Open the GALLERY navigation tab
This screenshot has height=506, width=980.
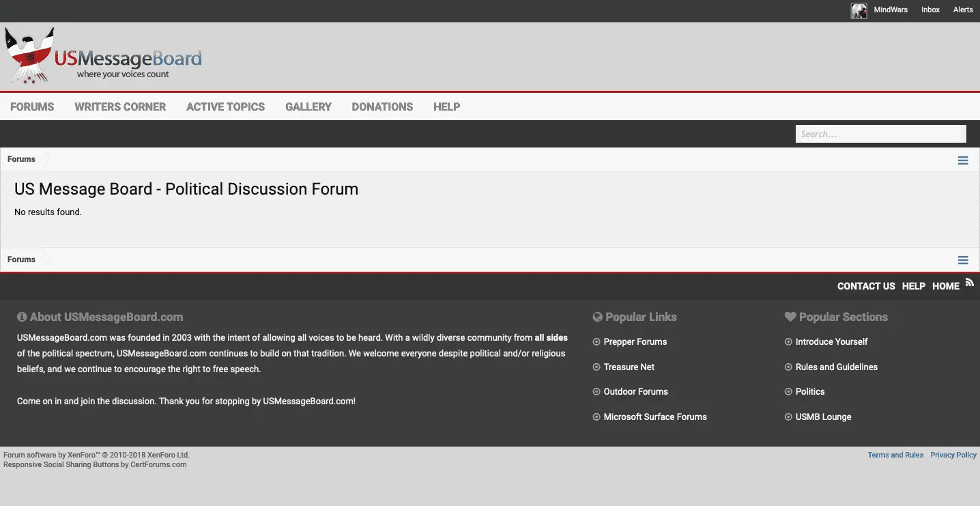pos(308,107)
